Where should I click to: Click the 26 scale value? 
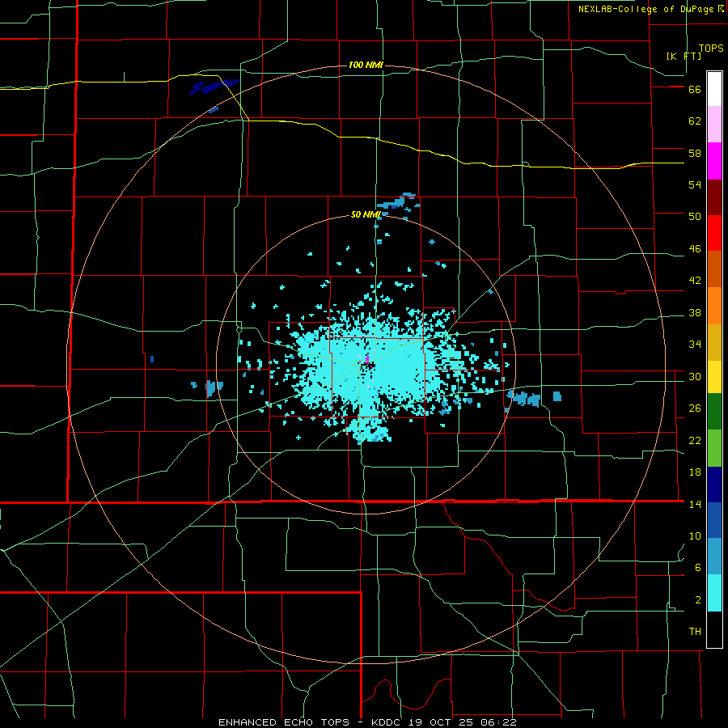[695, 408]
